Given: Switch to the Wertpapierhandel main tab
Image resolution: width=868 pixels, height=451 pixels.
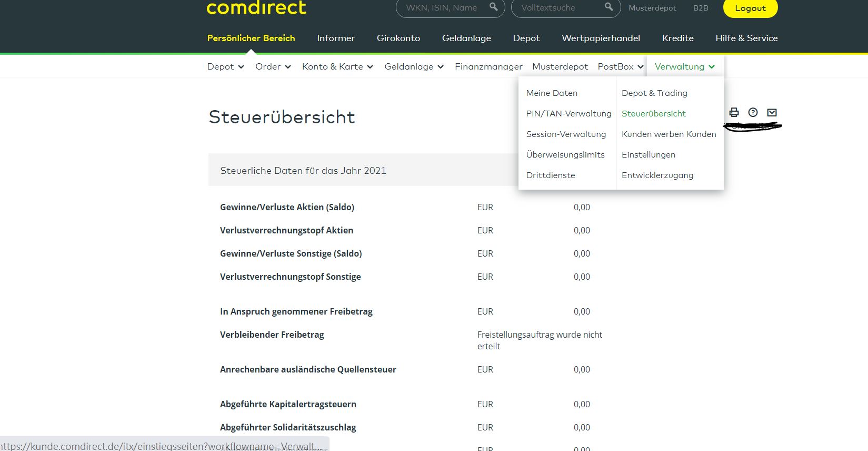Looking at the screenshot, I should (601, 38).
